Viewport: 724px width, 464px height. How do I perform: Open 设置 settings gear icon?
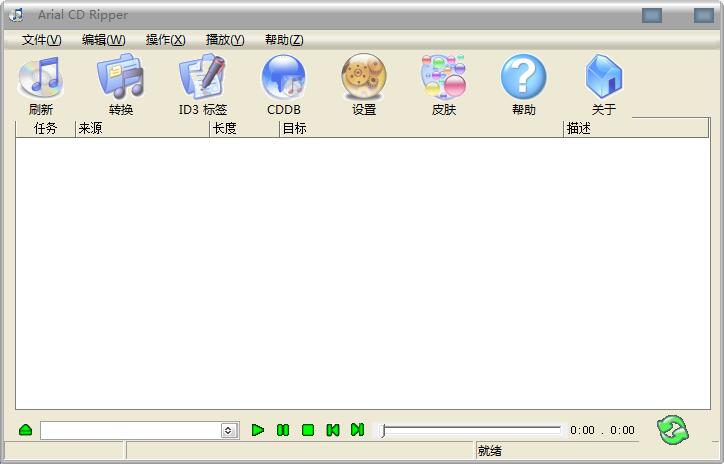pyautogui.click(x=364, y=85)
